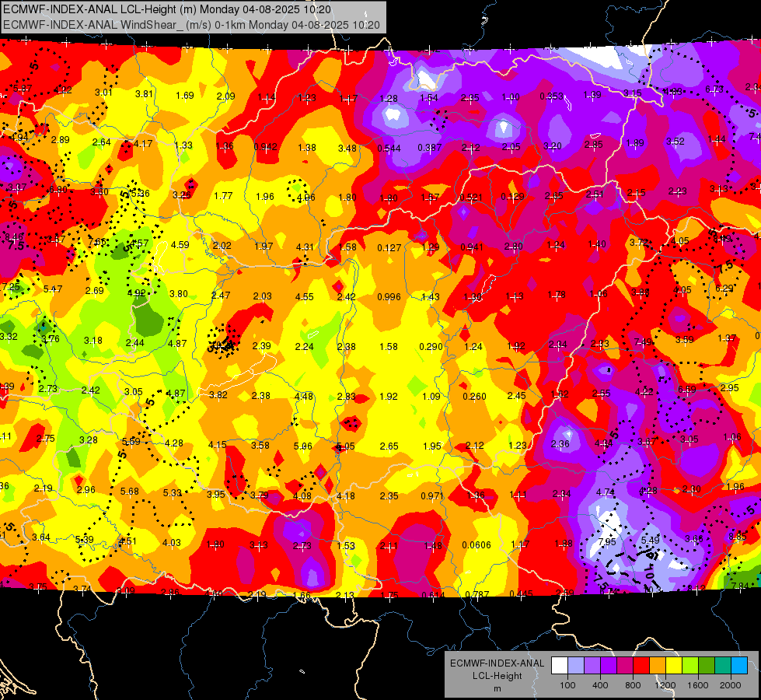Click the magenta legend swatch
This screenshot has width=761, height=700.
pyautogui.click(x=625, y=665)
